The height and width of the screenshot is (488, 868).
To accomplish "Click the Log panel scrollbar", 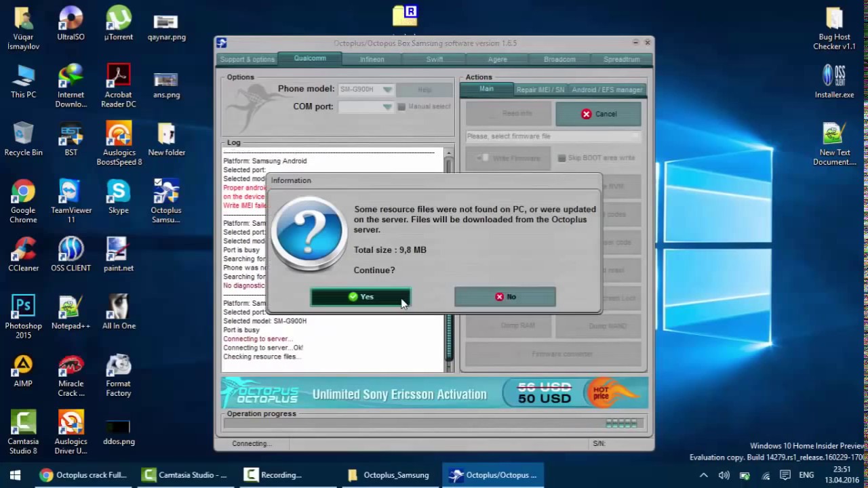I will [x=448, y=260].
